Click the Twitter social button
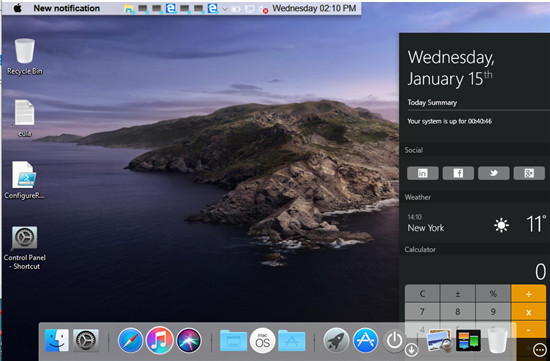 pyautogui.click(x=494, y=173)
